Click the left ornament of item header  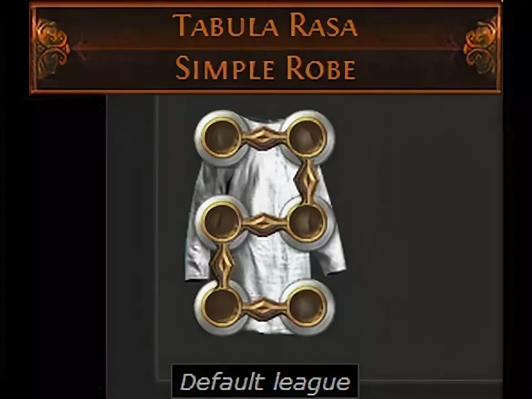coord(51,47)
